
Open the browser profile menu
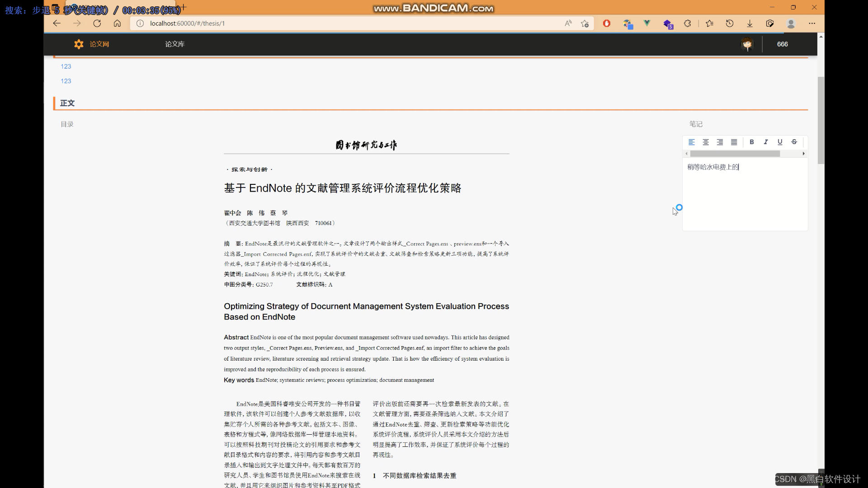pos(791,23)
